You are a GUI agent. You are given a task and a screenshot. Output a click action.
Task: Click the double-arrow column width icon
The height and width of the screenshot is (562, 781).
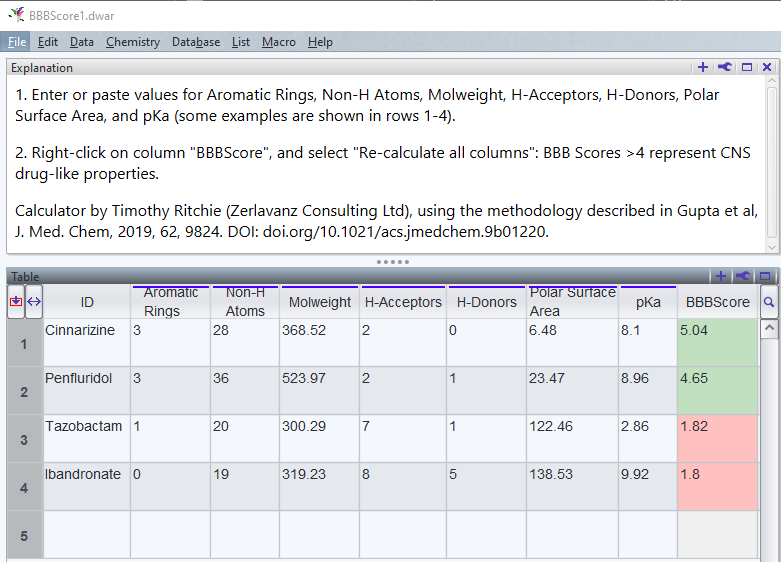(x=33, y=301)
